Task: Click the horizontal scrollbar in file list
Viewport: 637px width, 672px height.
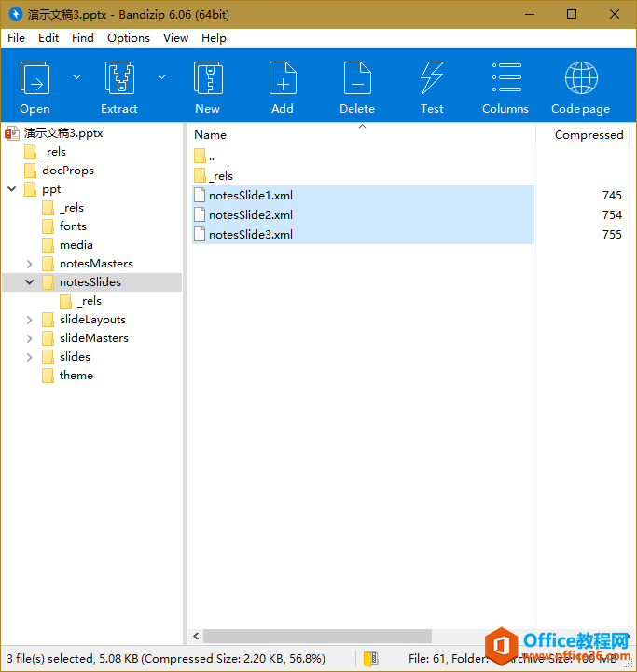Action: (x=317, y=636)
